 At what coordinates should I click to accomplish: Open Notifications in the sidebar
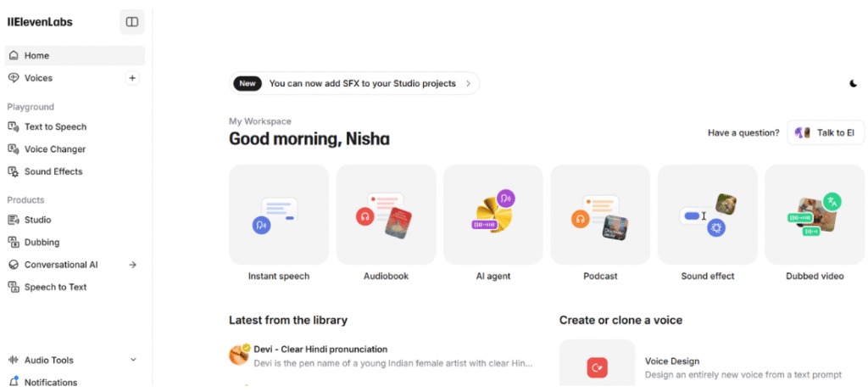coord(50,383)
